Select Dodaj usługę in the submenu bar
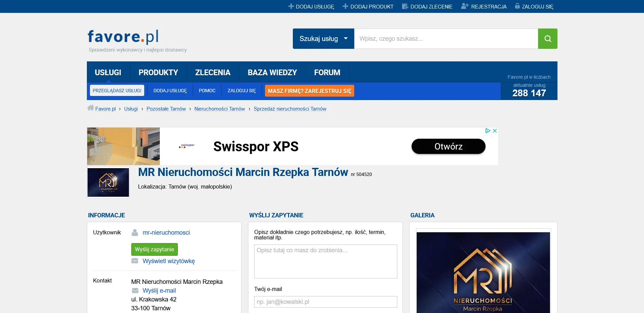 170,91
